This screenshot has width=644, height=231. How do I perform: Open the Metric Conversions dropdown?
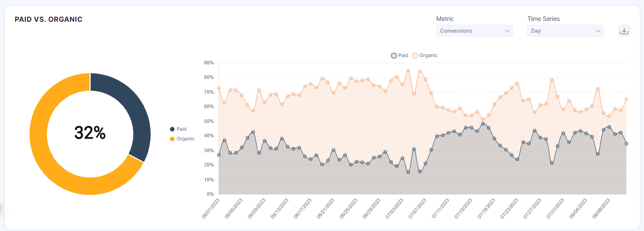(474, 31)
